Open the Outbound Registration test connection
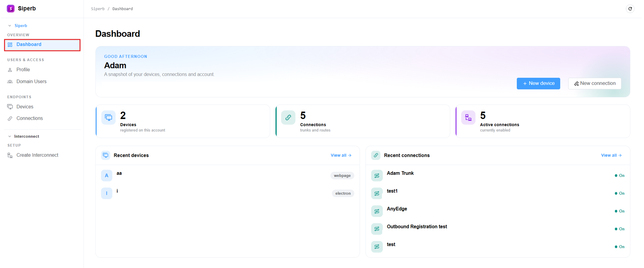644x268 pixels. 498,229
